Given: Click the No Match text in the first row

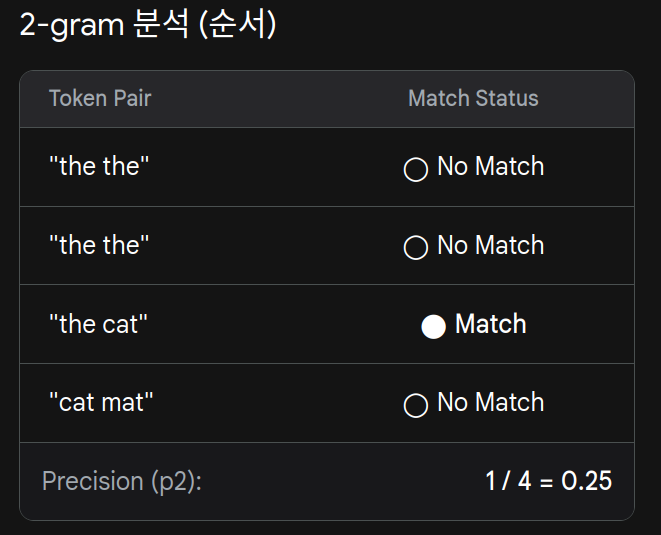Looking at the screenshot, I should pos(491,167).
